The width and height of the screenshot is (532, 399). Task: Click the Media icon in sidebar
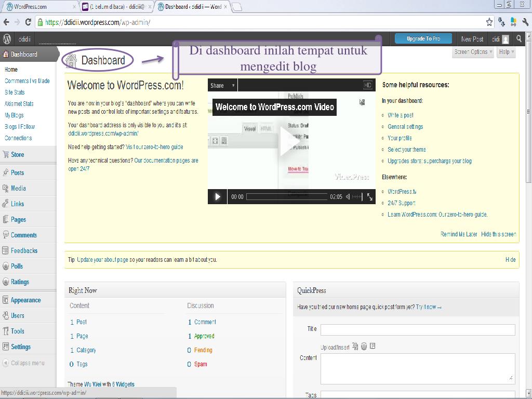[5, 188]
